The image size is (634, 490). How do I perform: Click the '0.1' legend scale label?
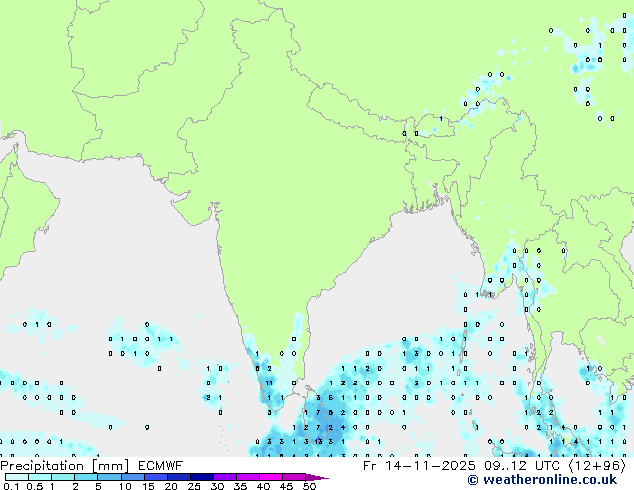tap(11, 486)
